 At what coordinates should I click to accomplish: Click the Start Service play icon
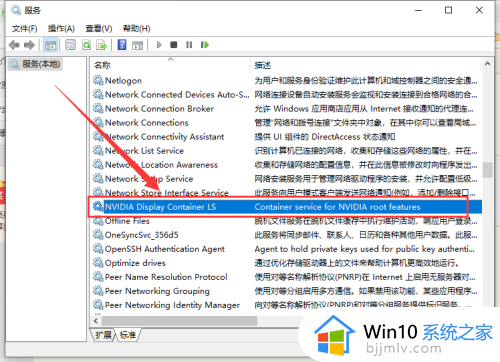[159, 45]
